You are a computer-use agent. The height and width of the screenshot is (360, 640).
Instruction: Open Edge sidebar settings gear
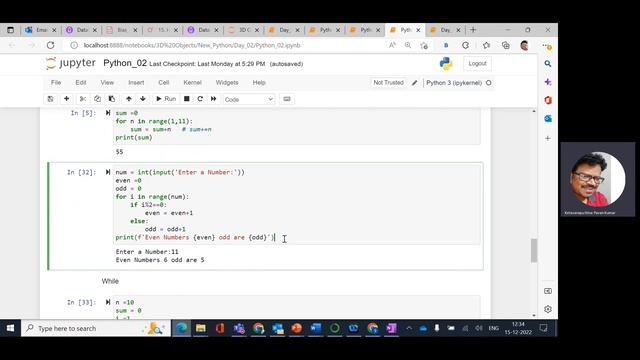tap(548, 309)
